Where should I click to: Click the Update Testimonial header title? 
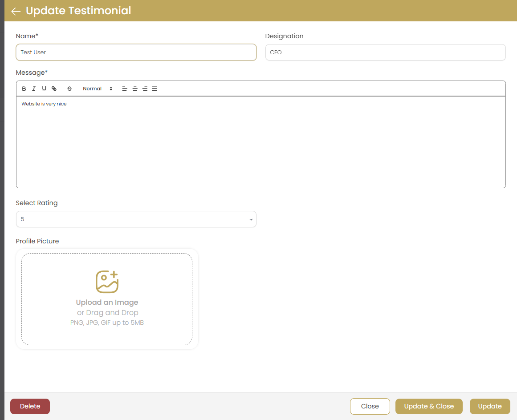click(x=78, y=11)
